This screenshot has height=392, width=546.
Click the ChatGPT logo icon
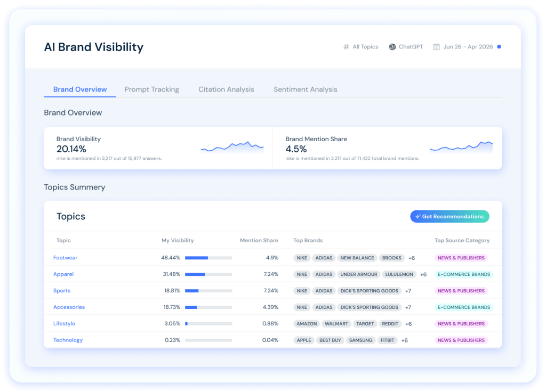392,47
